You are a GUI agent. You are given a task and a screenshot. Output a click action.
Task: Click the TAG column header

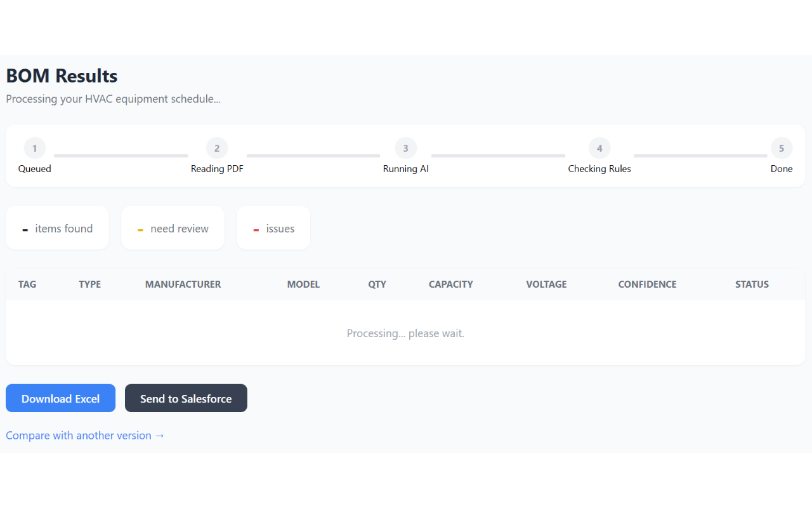tap(27, 284)
